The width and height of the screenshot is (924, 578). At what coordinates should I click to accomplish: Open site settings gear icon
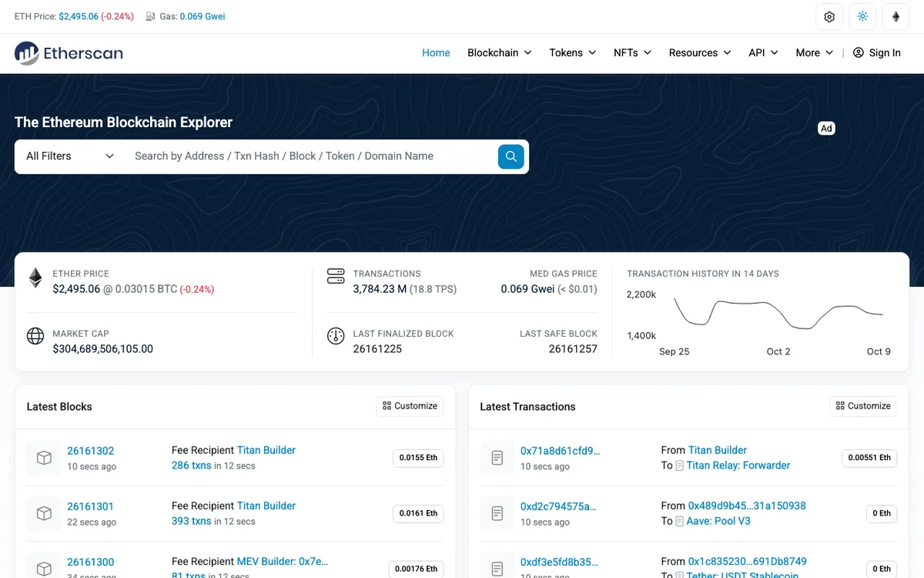pyautogui.click(x=829, y=16)
